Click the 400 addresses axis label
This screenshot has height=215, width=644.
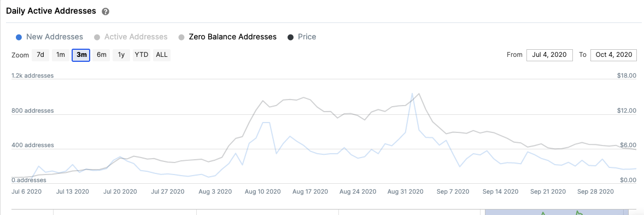click(32, 146)
